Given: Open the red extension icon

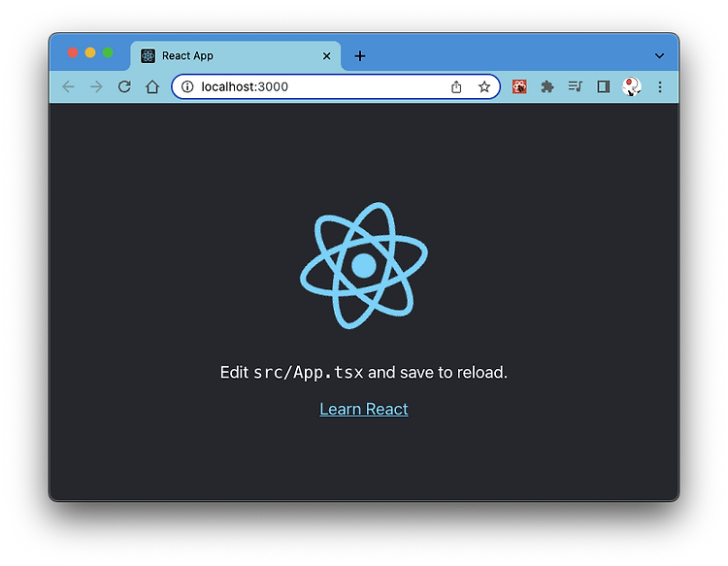Looking at the screenshot, I should pyautogui.click(x=519, y=86).
